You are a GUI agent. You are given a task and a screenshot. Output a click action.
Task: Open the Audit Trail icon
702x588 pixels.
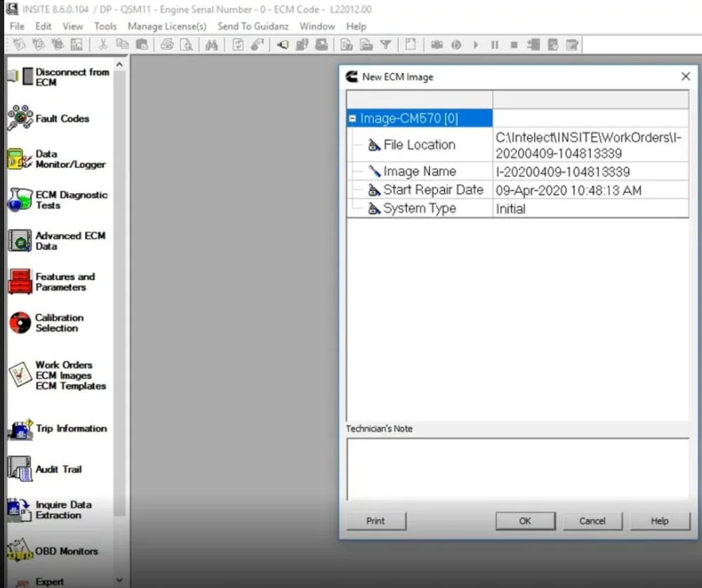(x=20, y=469)
